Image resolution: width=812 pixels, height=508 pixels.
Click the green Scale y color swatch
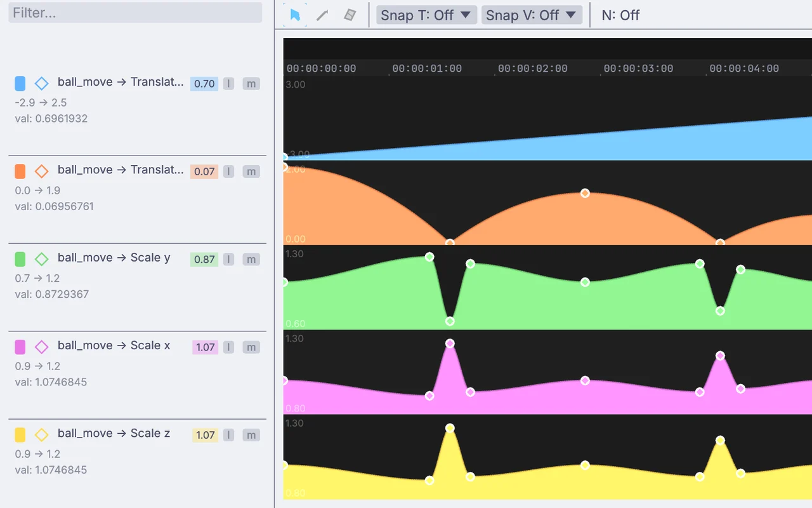pos(20,259)
